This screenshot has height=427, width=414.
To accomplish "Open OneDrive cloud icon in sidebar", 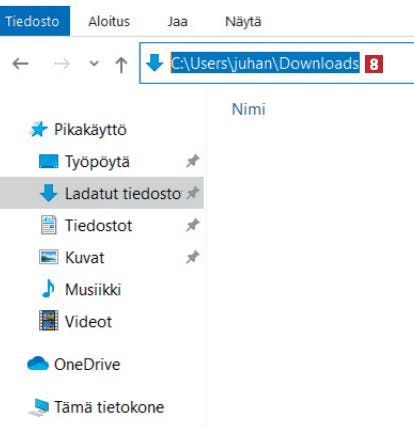I will click(x=38, y=363).
